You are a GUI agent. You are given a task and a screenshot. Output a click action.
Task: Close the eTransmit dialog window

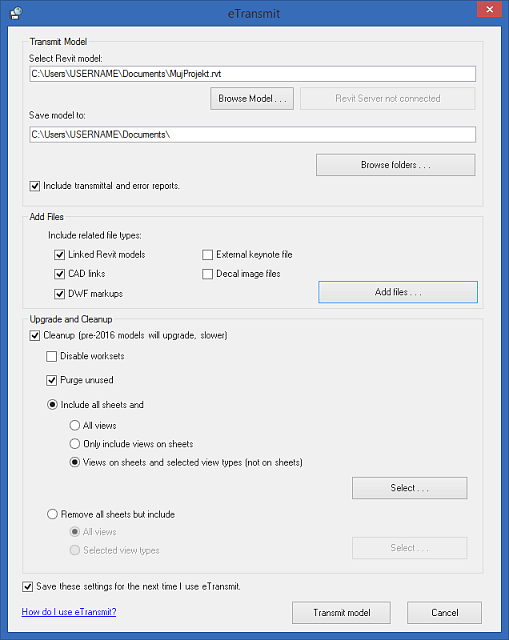(489, 9)
